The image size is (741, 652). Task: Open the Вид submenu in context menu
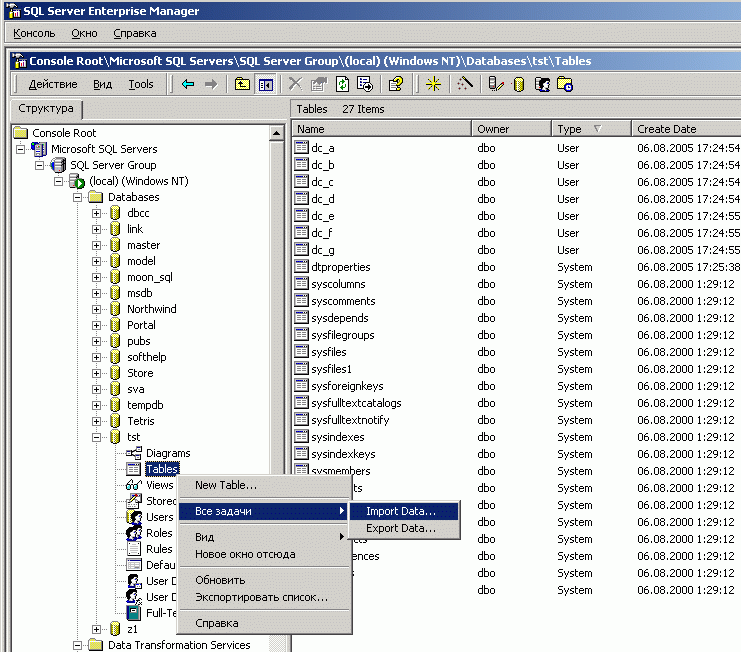265,537
